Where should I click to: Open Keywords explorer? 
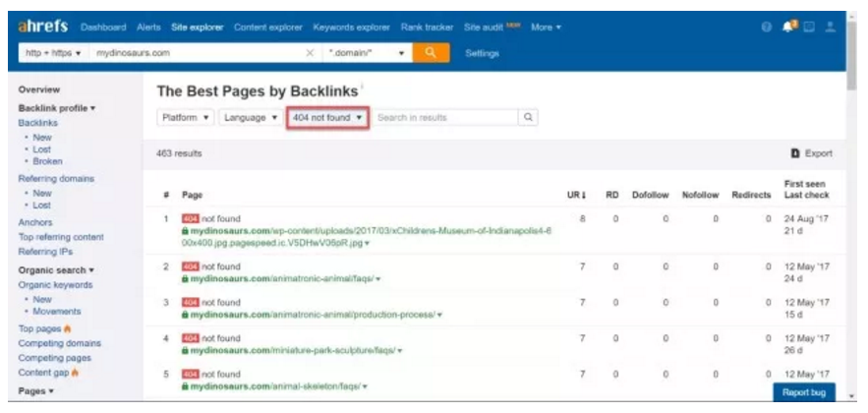pyautogui.click(x=352, y=27)
